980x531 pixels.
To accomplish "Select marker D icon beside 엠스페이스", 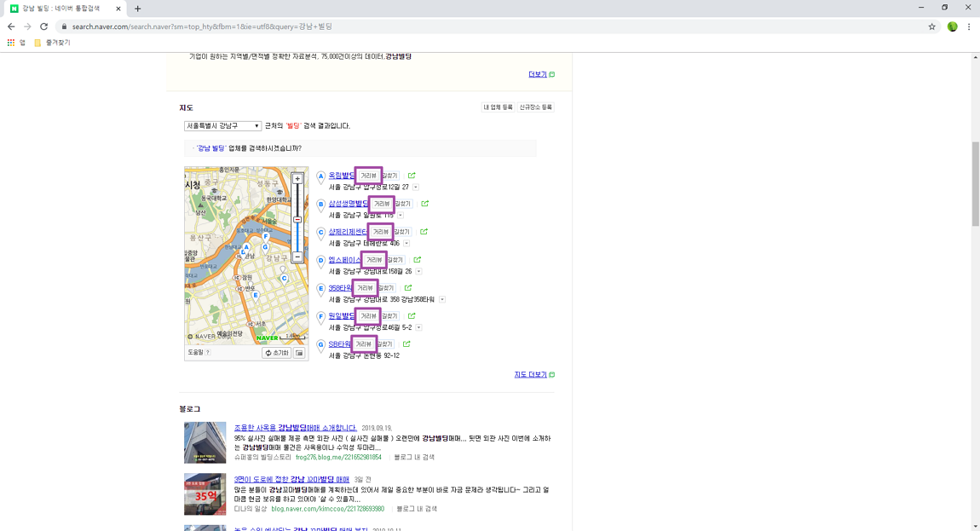I will click(x=320, y=262).
